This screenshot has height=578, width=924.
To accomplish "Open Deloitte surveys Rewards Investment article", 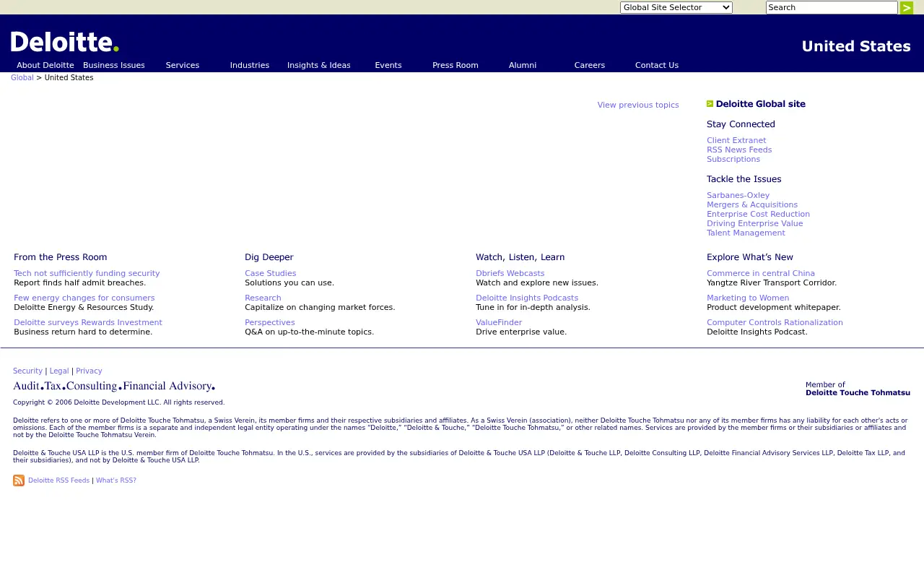I will pos(88,323).
